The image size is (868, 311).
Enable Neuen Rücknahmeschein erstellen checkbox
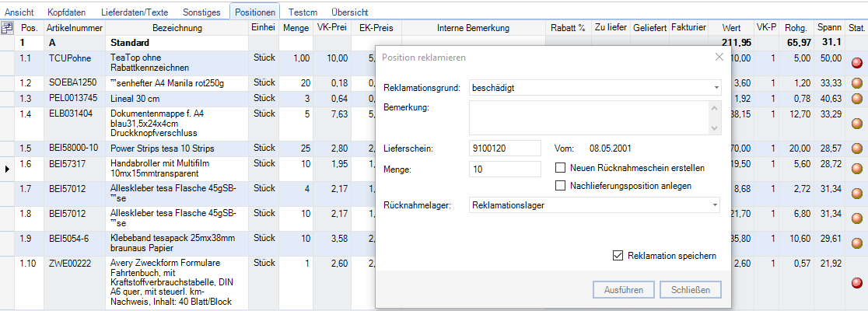[561, 167]
